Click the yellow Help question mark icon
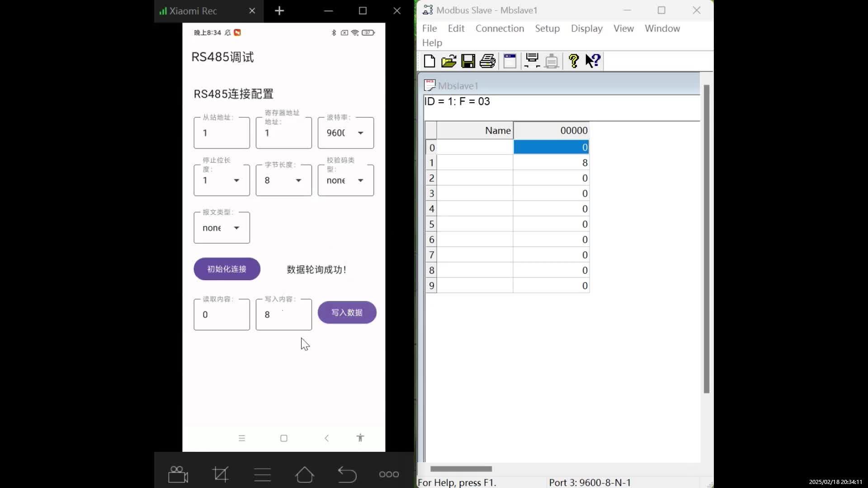The image size is (868, 488). click(573, 61)
